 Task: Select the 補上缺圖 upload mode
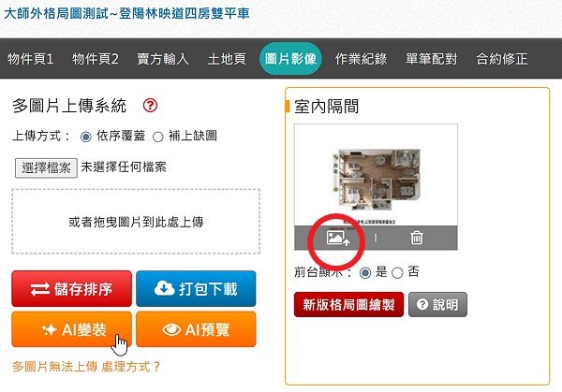(157, 137)
